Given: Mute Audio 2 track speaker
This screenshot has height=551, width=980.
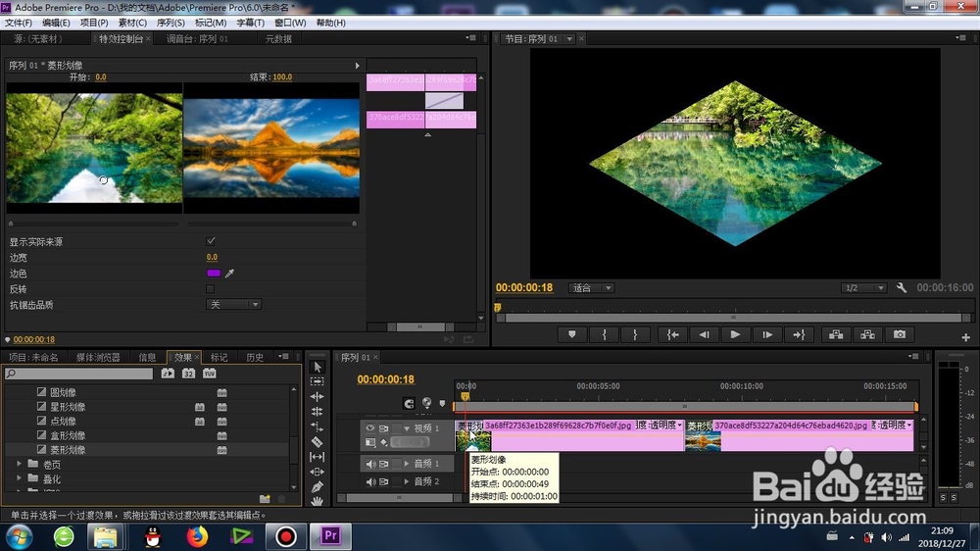Looking at the screenshot, I should click(370, 481).
